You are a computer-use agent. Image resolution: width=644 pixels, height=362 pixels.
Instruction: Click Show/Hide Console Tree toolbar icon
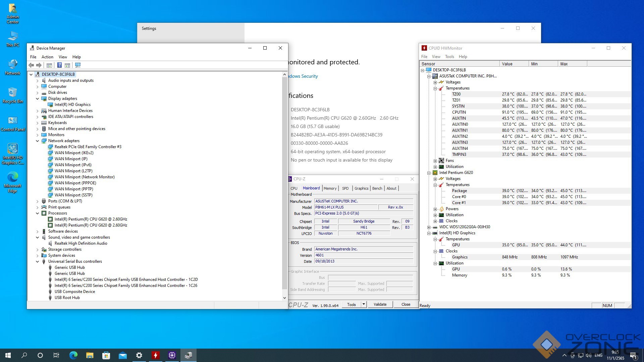point(49,65)
